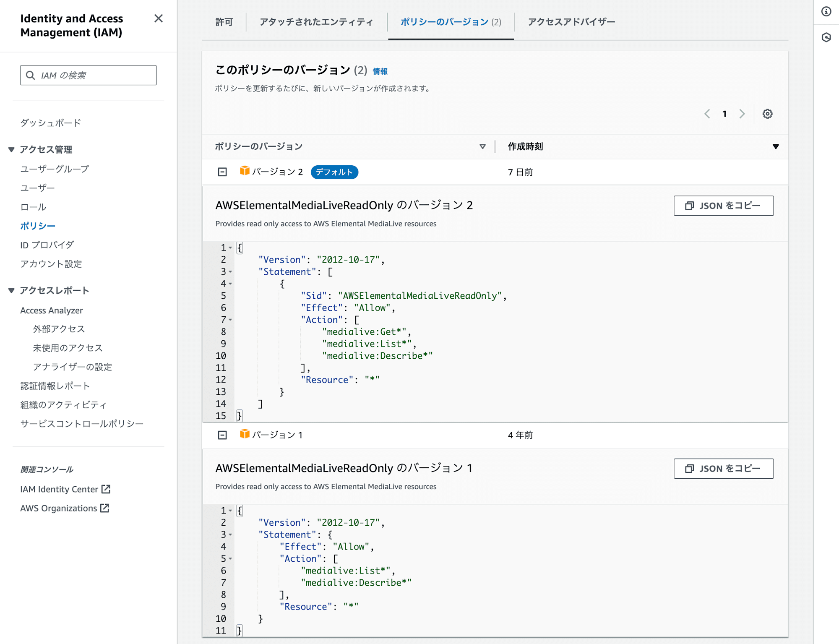
Task: Switch to アタッチされたエンティティ tab
Action: pyautogui.click(x=316, y=22)
